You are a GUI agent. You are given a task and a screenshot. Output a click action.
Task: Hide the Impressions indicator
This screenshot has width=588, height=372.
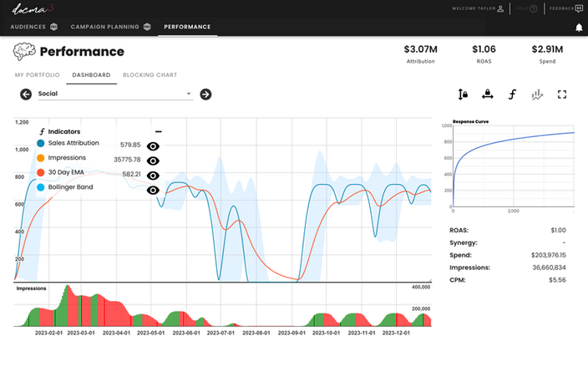coord(153,161)
